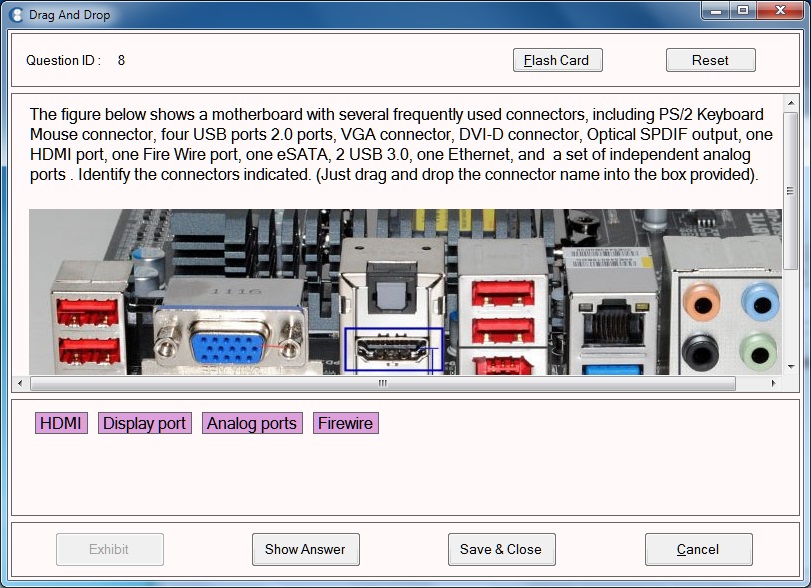Viewport: 811px width, 588px height.
Task: Click the Cancel button
Action: pos(698,549)
